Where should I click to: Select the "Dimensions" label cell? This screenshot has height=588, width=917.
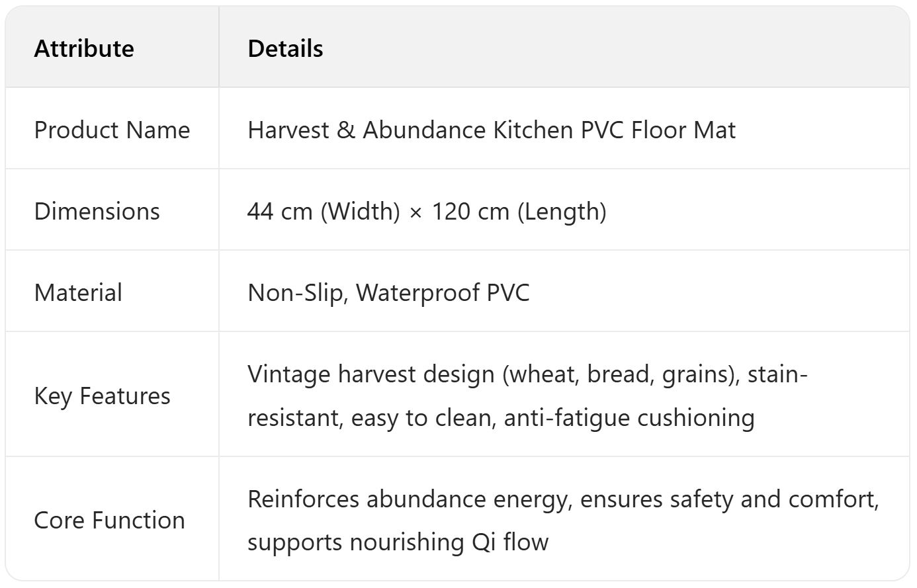pyautogui.click(x=97, y=211)
